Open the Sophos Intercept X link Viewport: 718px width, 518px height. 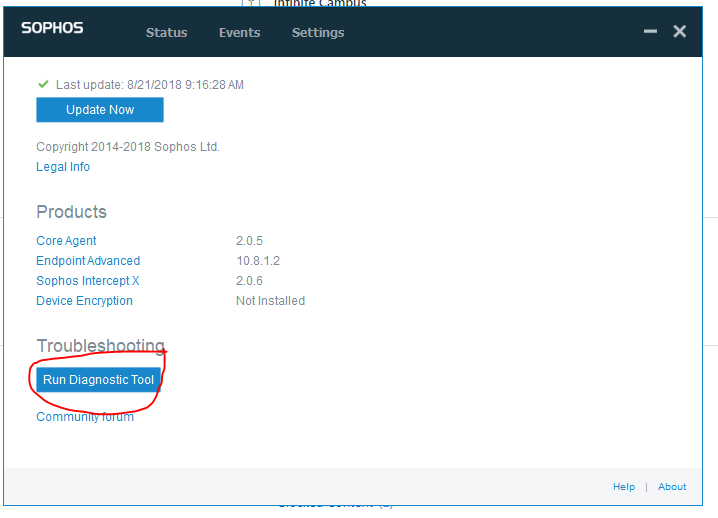click(x=87, y=281)
